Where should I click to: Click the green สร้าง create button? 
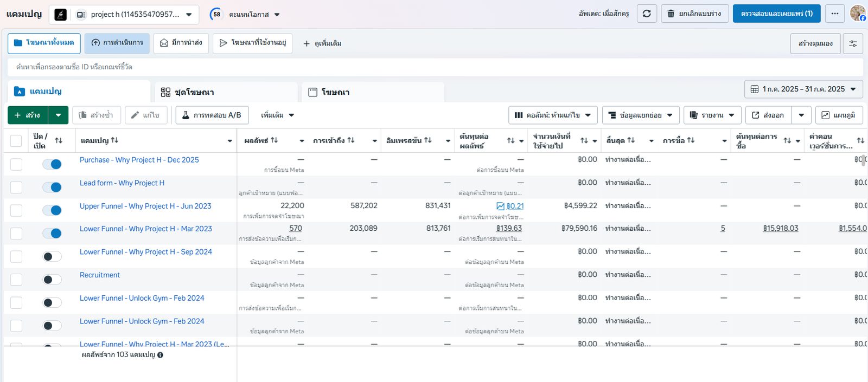coord(28,115)
